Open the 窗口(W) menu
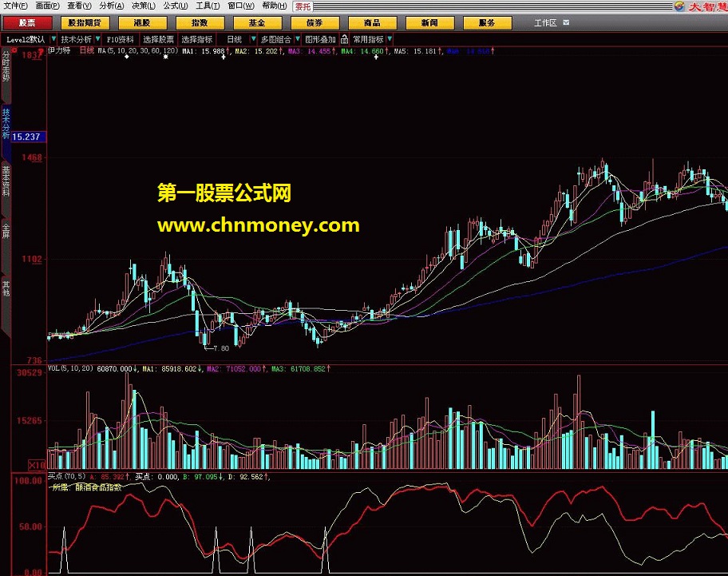 pyautogui.click(x=241, y=6)
